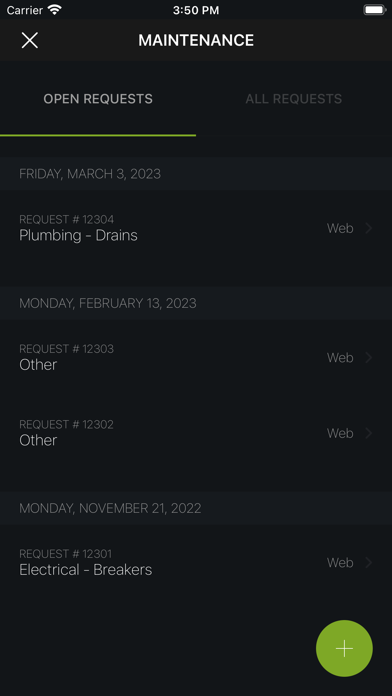Close the Maintenance screen with X icon

30,40
